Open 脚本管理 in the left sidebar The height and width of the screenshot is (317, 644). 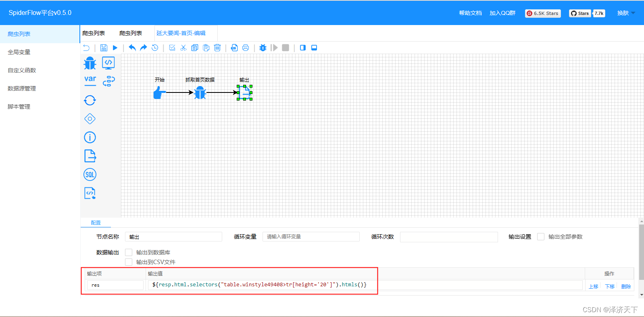[x=40, y=107]
